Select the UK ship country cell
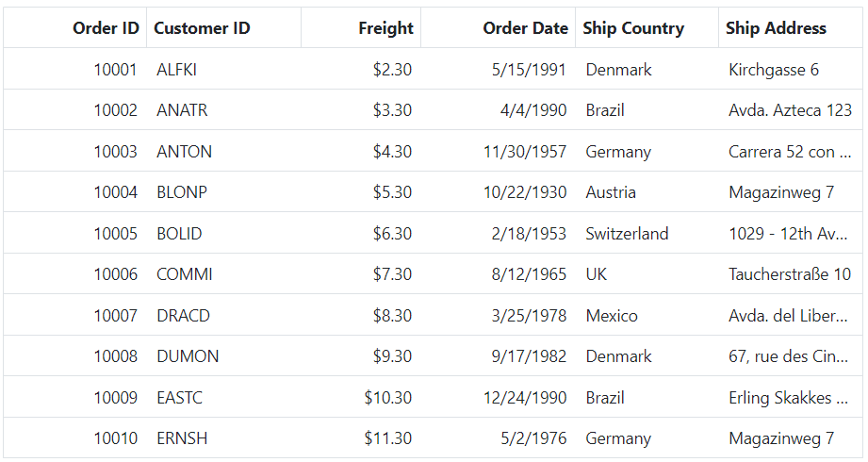Screen dimensions: 868x462 [647, 273]
